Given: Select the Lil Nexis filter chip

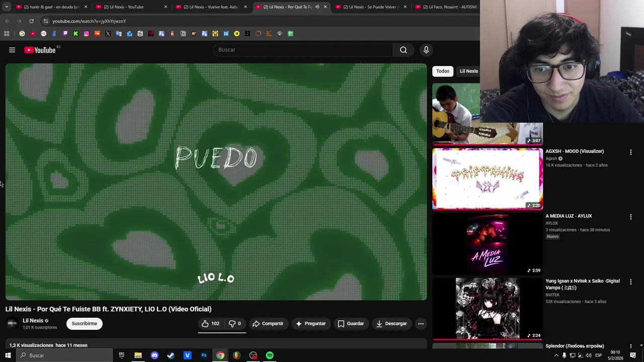Looking at the screenshot, I should 469,71.
